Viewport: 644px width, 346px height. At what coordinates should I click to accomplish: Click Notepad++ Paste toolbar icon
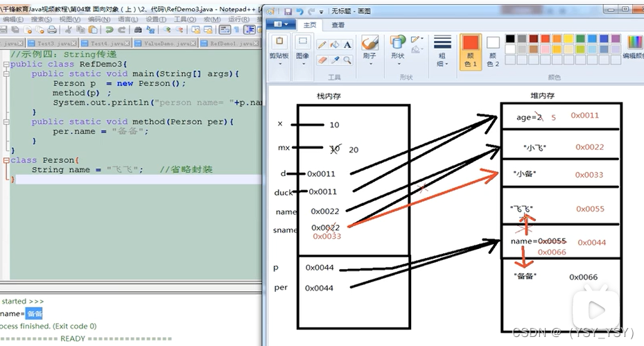click(x=93, y=30)
